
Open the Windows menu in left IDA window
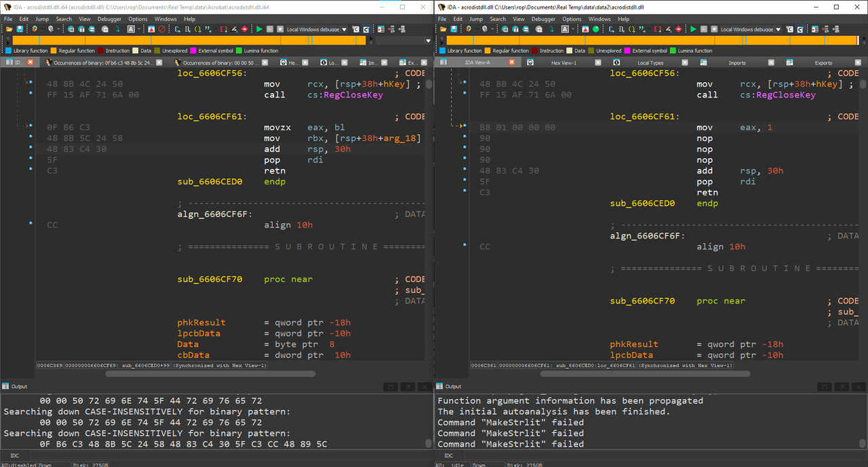coord(165,19)
